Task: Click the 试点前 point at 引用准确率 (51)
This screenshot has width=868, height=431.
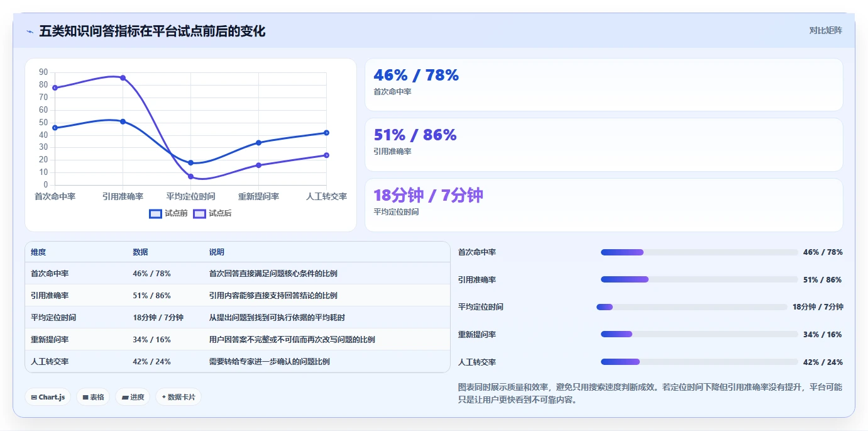Action: [x=123, y=121]
